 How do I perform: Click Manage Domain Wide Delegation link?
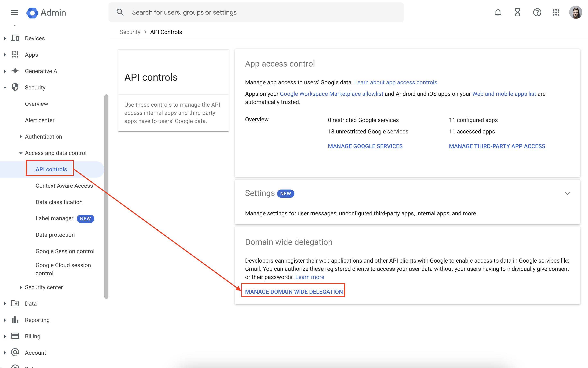click(x=294, y=292)
